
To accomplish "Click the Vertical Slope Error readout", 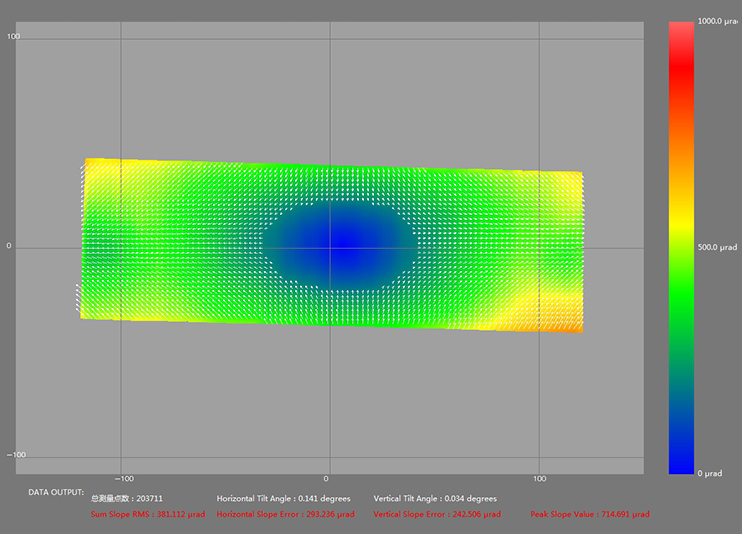I will 437,514.
